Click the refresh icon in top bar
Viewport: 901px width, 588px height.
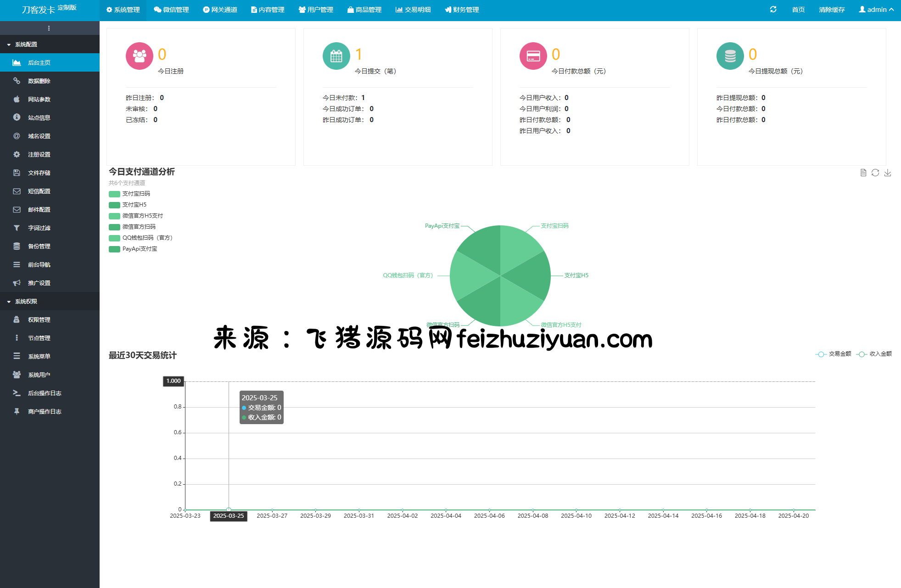click(773, 9)
